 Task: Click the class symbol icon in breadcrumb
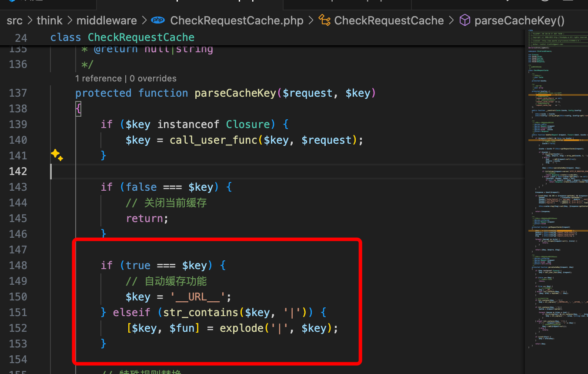[324, 20]
